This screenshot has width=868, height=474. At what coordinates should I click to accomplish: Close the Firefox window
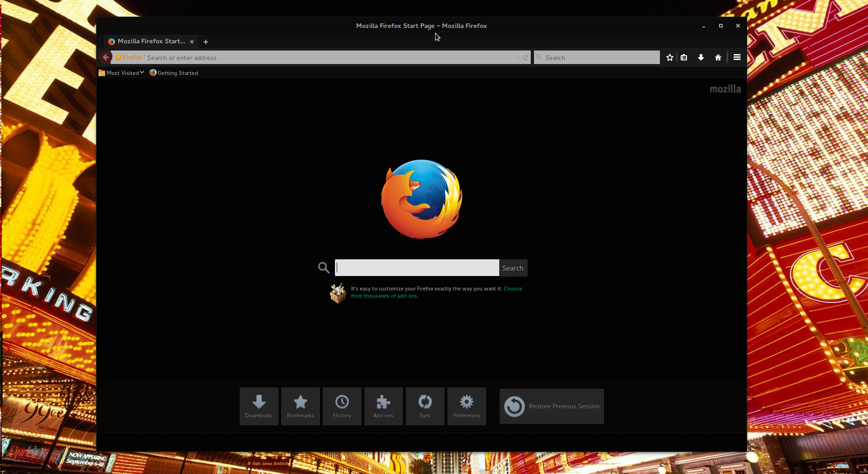pos(738,26)
